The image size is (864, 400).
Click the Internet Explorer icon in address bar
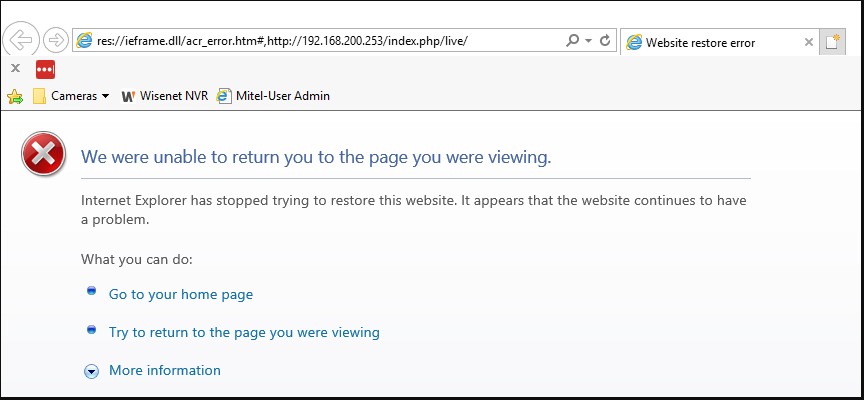point(84,40)
